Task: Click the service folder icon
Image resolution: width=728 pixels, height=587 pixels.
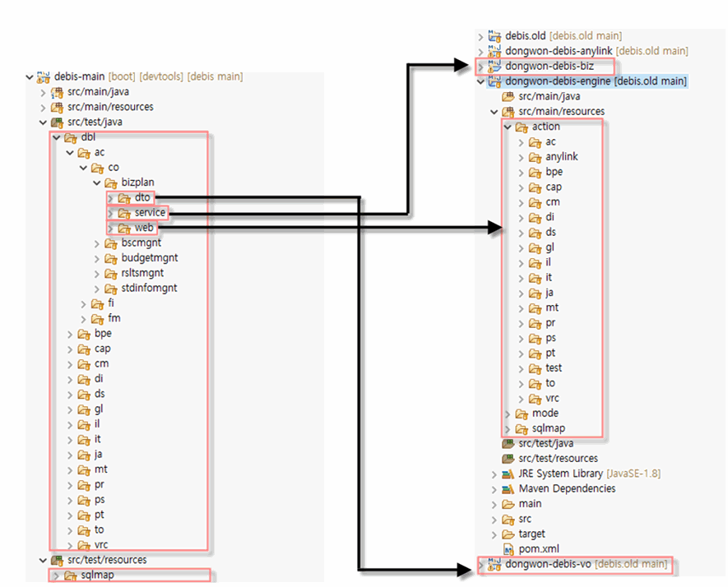Action: [124, 213]
